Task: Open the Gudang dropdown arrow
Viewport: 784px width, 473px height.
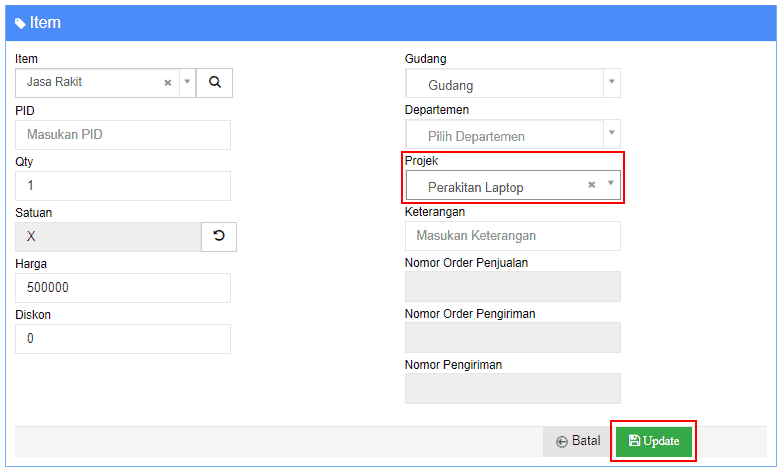Action: [612, 82]
